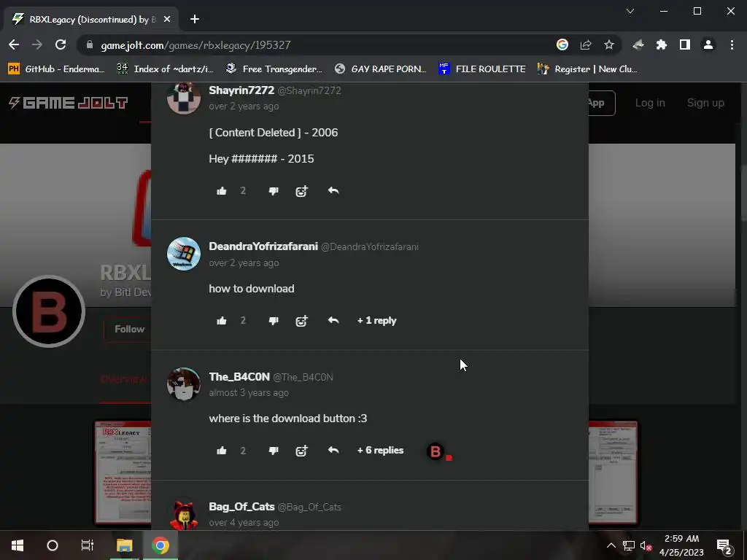Open the tab search dropdown chevron
Image resolution: width=747 pixels, height=560 pixels.
[630, 11]
